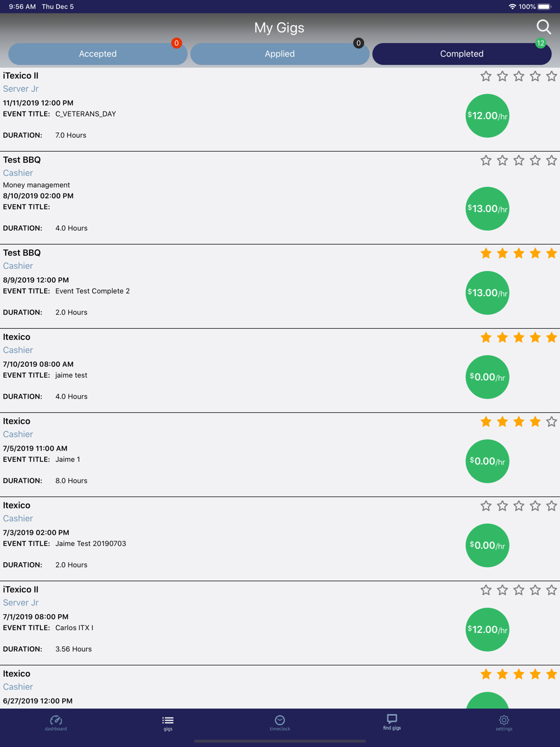Open the settings gear icon
560x747 pixels.
(504, 722)
